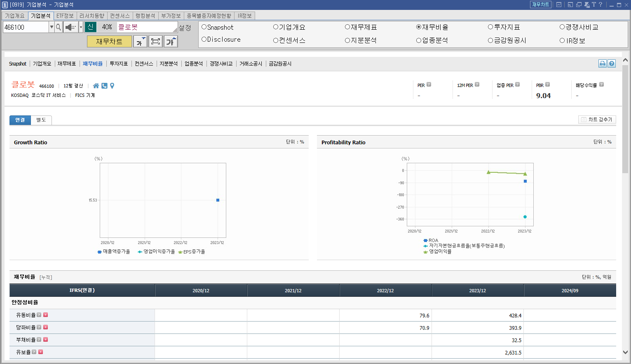Switch to the 기업개요 top tab
Viewport: 631px width, 364px height.
[15, 16]
